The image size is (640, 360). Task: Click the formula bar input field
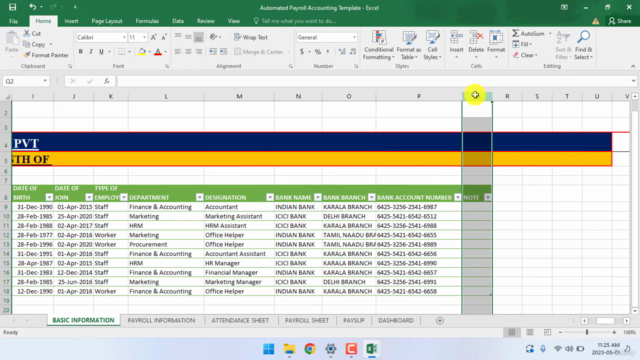(374, 81)
